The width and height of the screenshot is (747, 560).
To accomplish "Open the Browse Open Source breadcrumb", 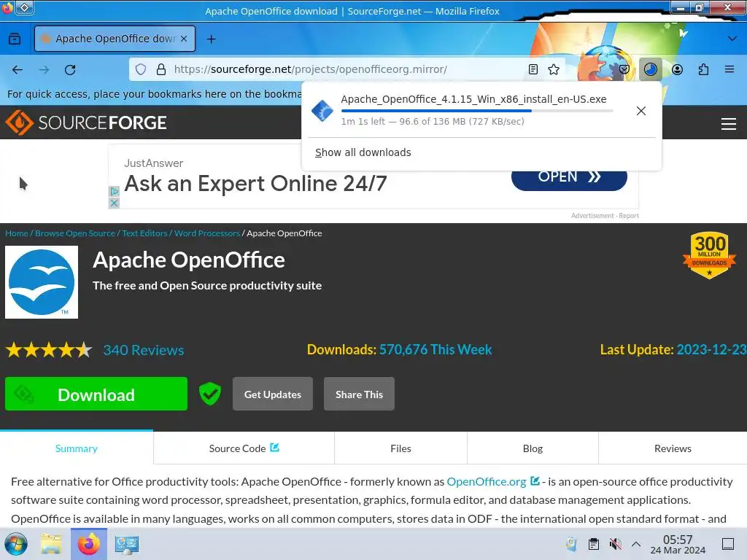I will coord(75,233).
